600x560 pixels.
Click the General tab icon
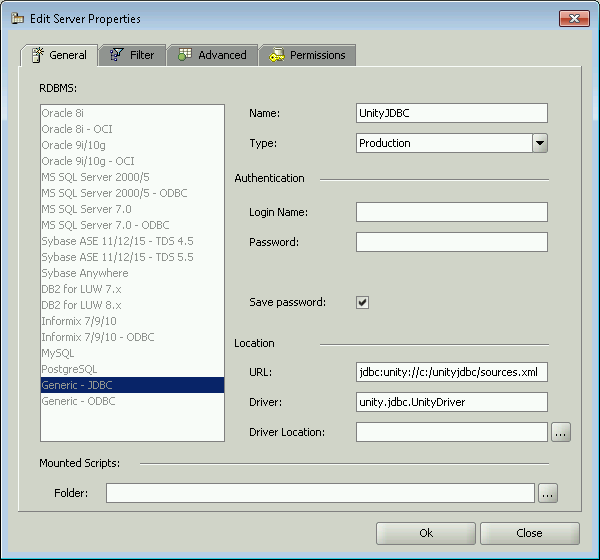[x=38, y=55]
